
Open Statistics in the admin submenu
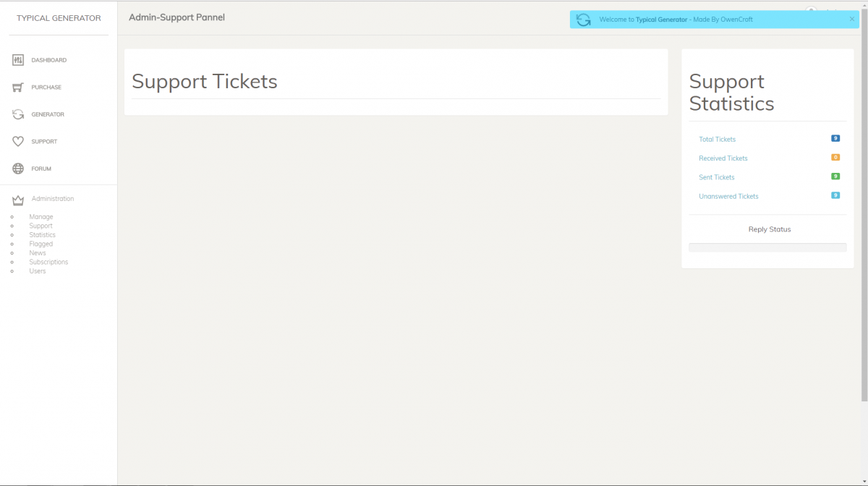[x=42, y=235]
